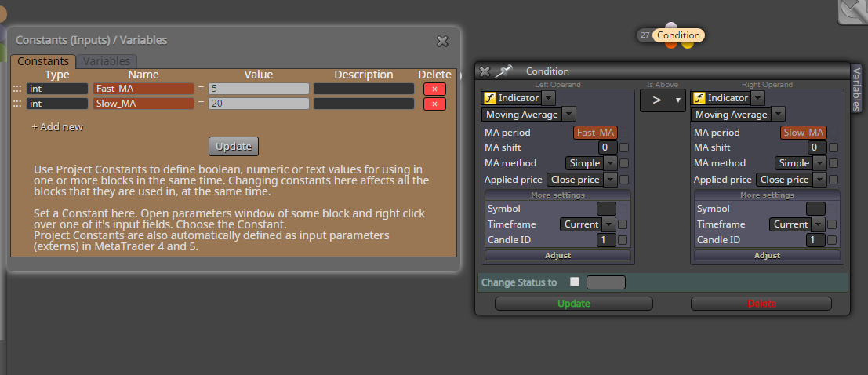The image size is (868, 375).
Task: Close the Constants (Inputs) / Variables dialog
Action: [x=442, y=41]
